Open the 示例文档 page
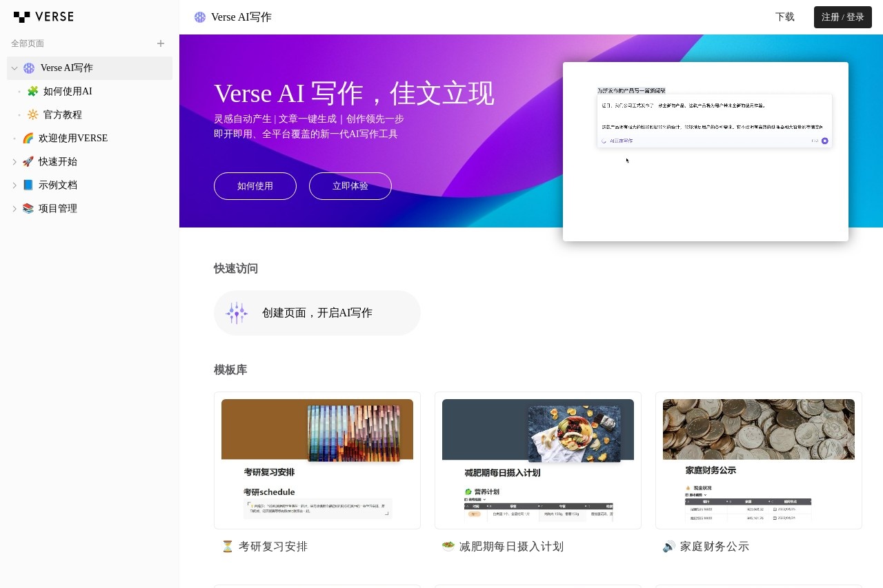Screen dimensions: 883x588 click(x=58, y=185)
